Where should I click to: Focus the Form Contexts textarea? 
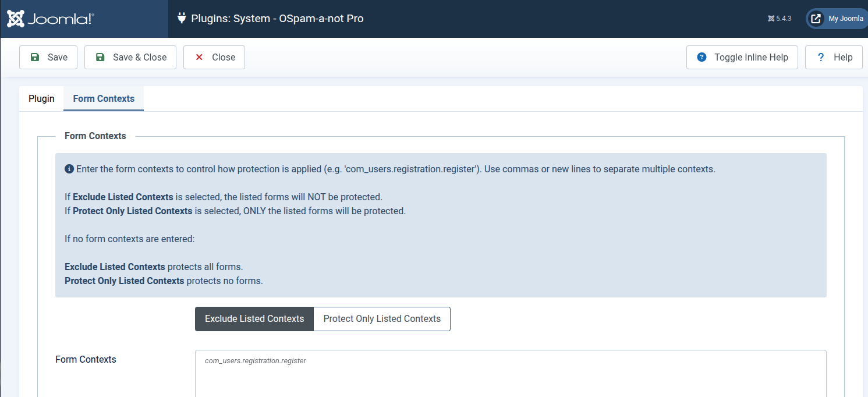point(511,373)
